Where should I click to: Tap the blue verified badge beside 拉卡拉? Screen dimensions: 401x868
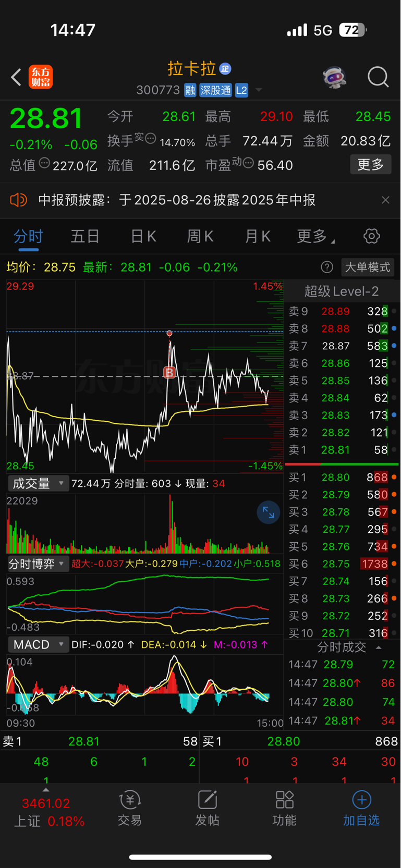pos(225,69)
